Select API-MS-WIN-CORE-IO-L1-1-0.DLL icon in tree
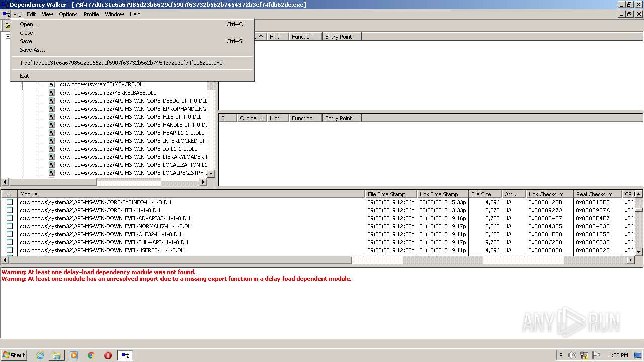This screenshot has width=644, height=362. tap(52, 149)
